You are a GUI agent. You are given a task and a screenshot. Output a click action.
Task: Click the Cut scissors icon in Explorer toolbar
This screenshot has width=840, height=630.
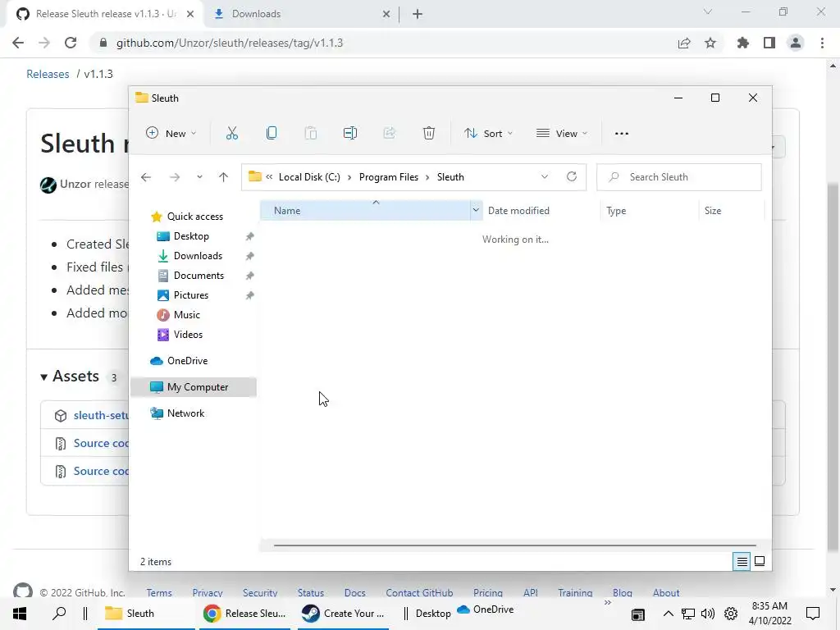pos(232,134)
